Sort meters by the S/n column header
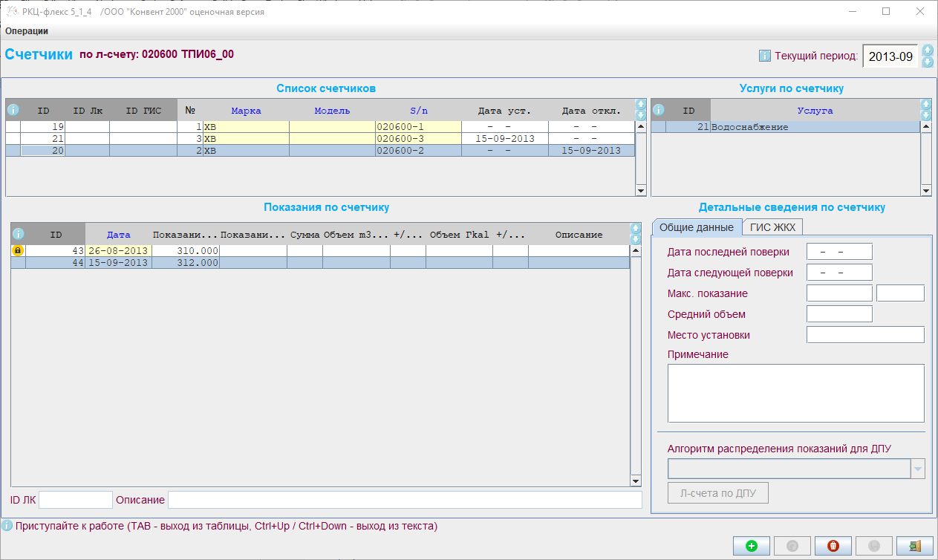938x560 pixels. (x=418, y=111)
